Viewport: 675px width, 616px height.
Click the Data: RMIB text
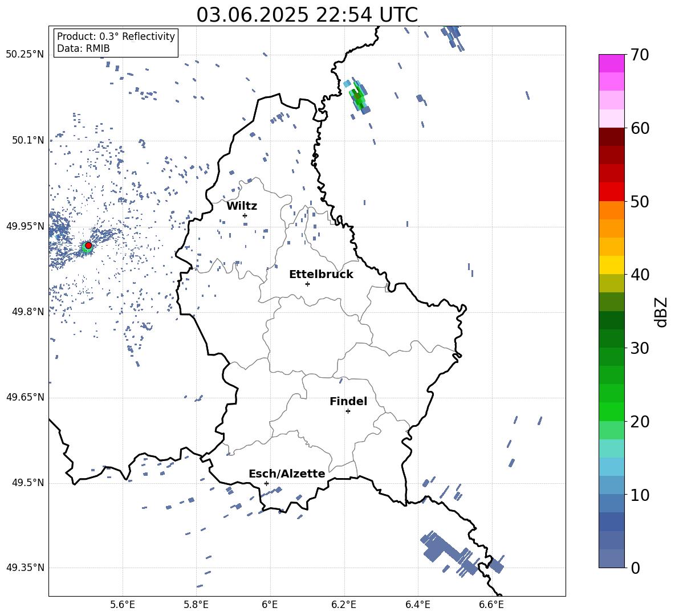(83, 48)
